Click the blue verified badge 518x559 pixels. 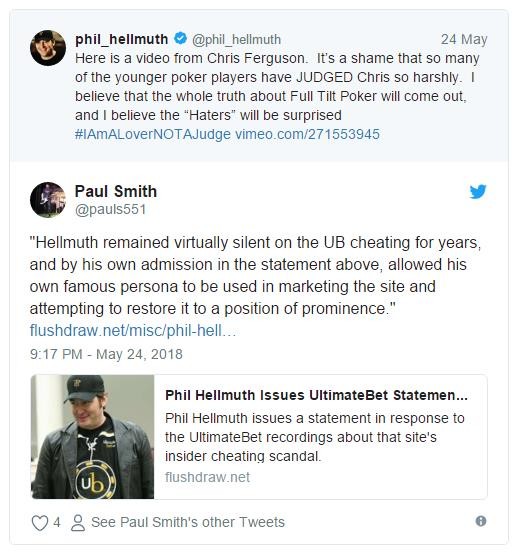(x=180, y=38)
